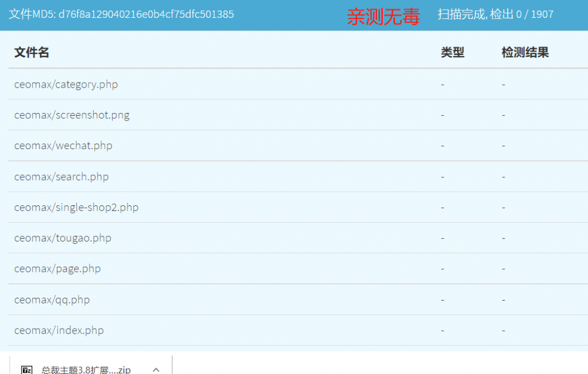Open the downloaded 总裁主题3.8扩展 zip file
This screenshot has width=588, height=374.
coord(86,370)
